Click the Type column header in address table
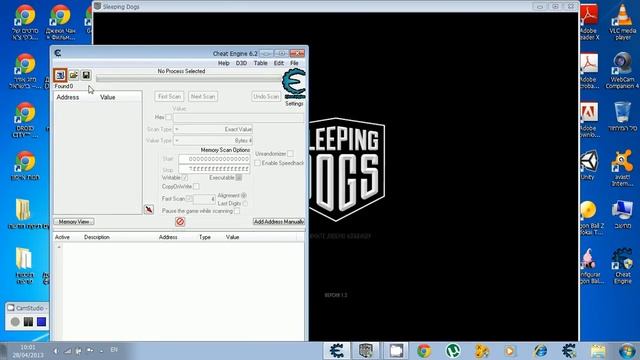The image size is (640, 360). coord(204,237)
